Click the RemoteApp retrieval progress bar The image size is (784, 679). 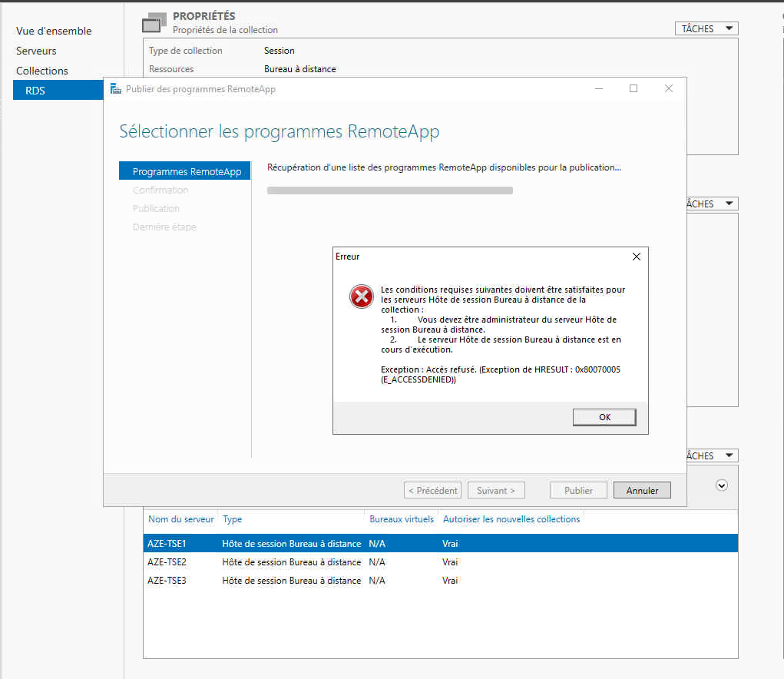389,190
